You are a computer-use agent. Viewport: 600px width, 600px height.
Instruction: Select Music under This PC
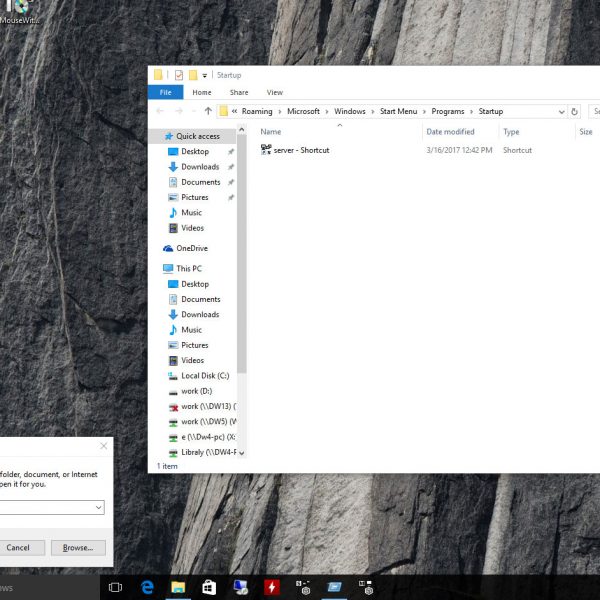coord(191,330)
